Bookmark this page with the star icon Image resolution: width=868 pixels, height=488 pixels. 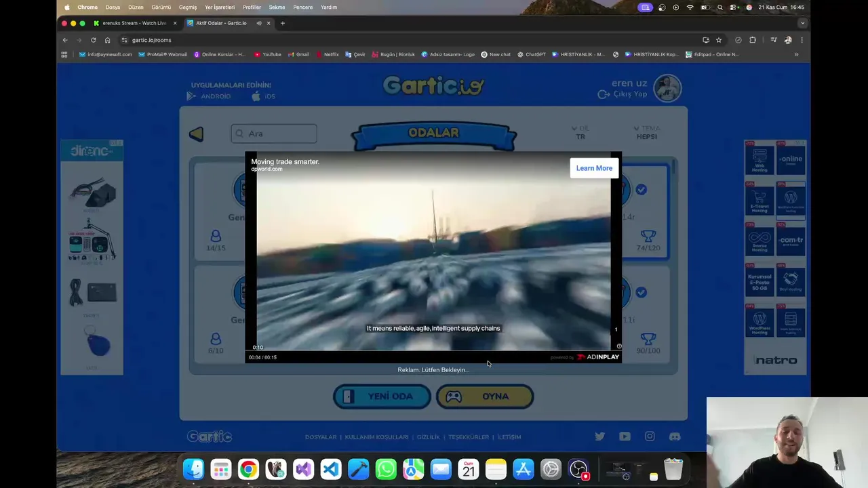(x=719, y=40)
